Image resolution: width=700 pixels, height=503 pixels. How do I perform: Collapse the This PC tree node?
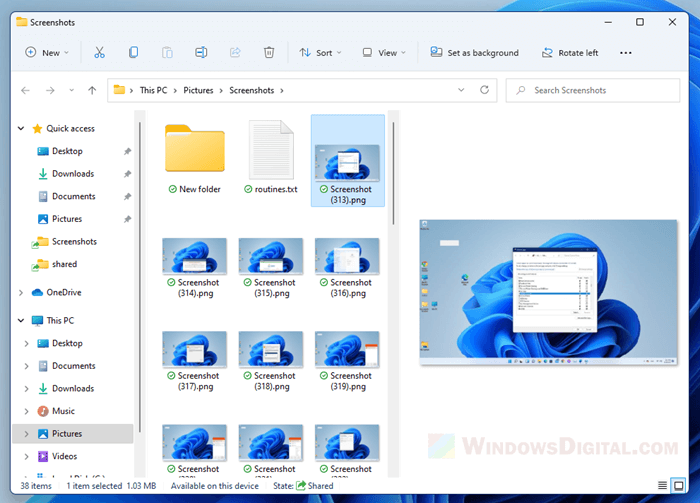point(22,321)
